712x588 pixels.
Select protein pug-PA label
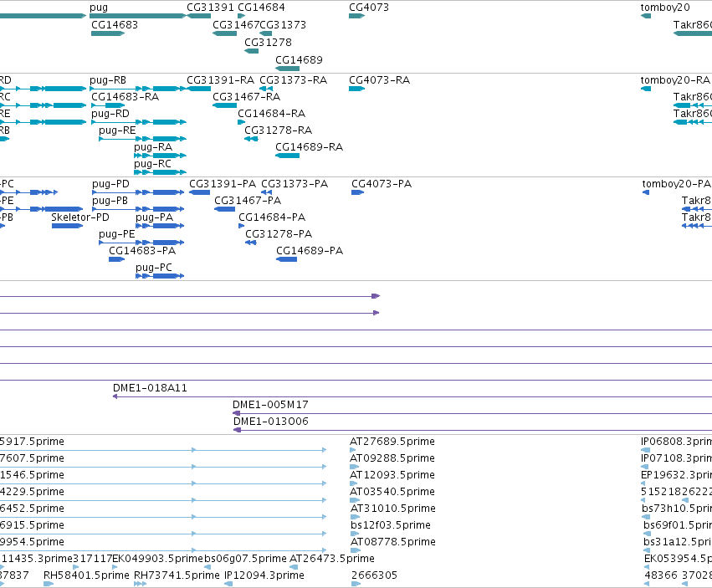155,217
